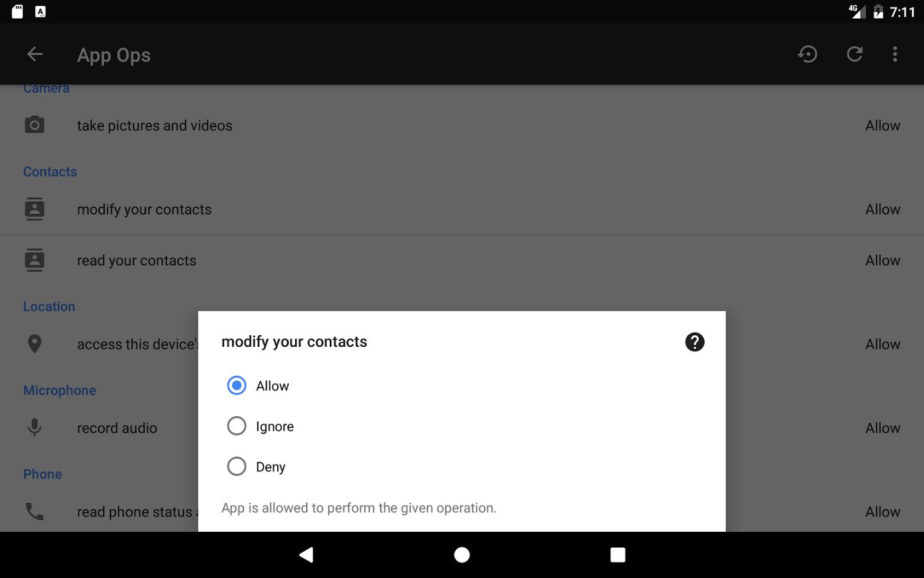Open Allow setting for read your contacts
The width and height of the screenshot is (924, 578).
point(882,261)
